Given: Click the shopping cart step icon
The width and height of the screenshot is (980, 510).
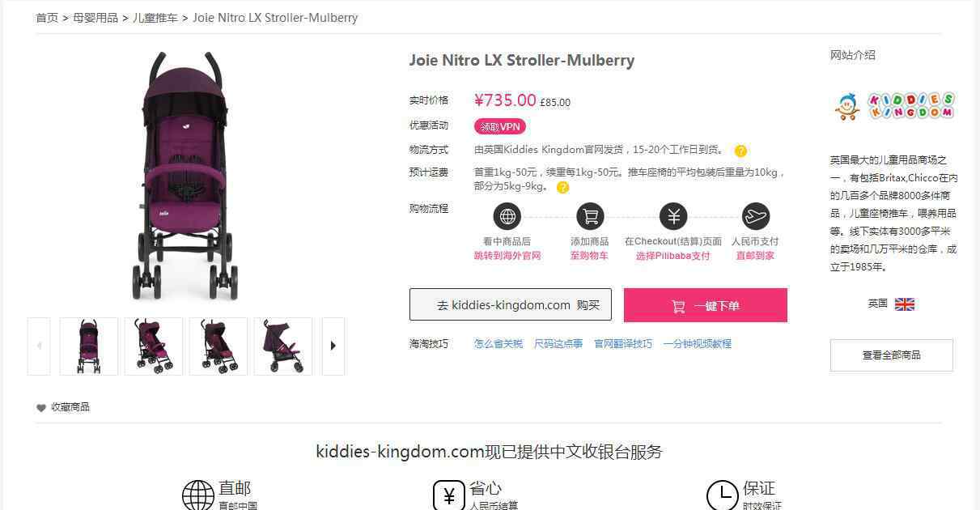Looking at the screenshot, I should (x=590, y=216).
